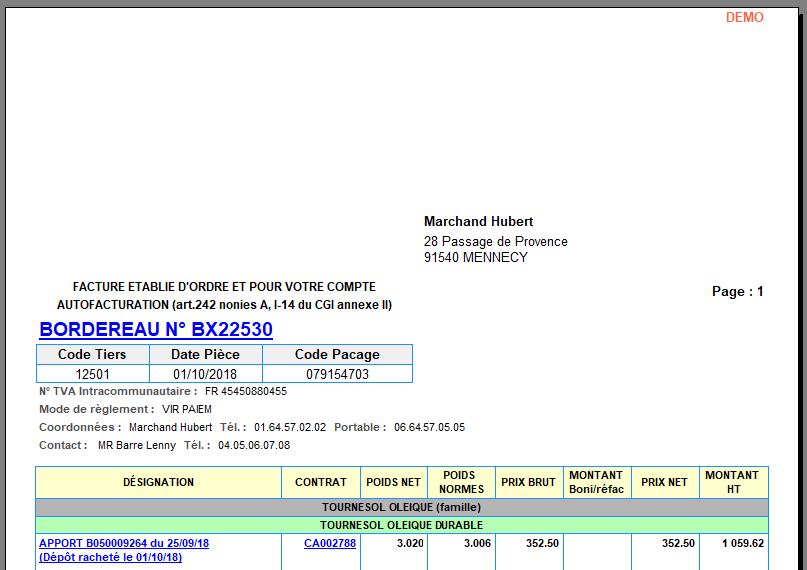Open the BORDEREAU N° BX22530 link

coord(156,330)
